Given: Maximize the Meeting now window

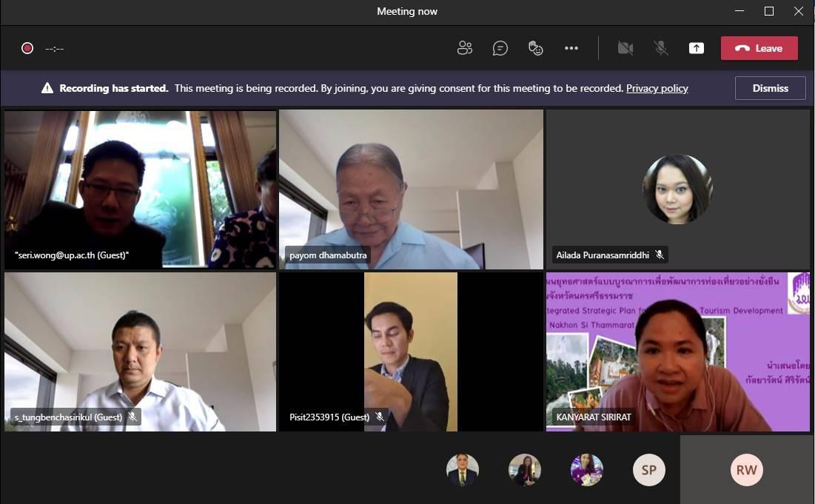Looking at the screenshot, I should (x=769, y=11).
